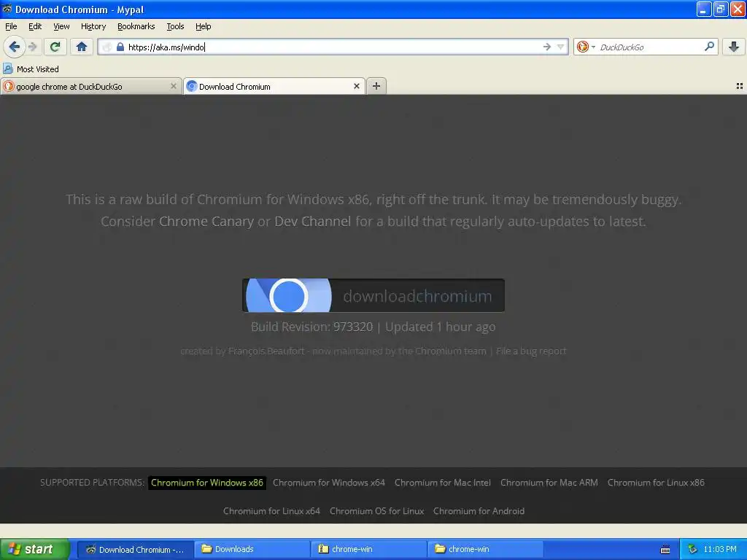Click the Go arrow in the URL bar

pyautogui.click(x=547, y=47)
